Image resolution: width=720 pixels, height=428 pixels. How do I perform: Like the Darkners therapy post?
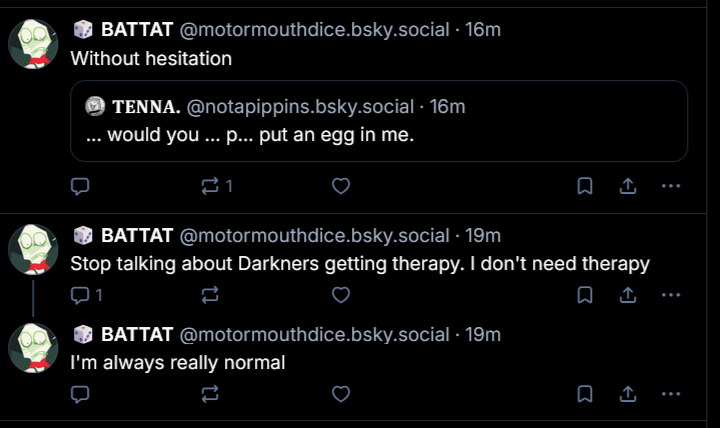[341, 295]
